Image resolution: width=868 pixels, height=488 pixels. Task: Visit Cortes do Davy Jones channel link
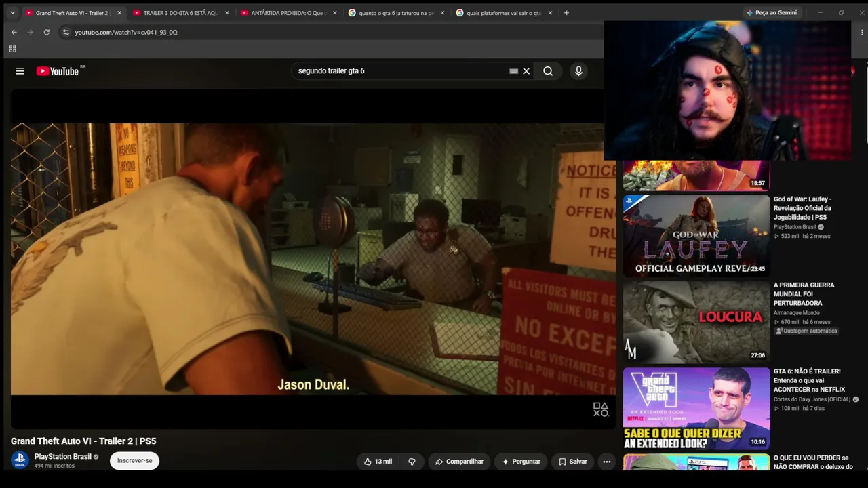(x=812, y=399)
